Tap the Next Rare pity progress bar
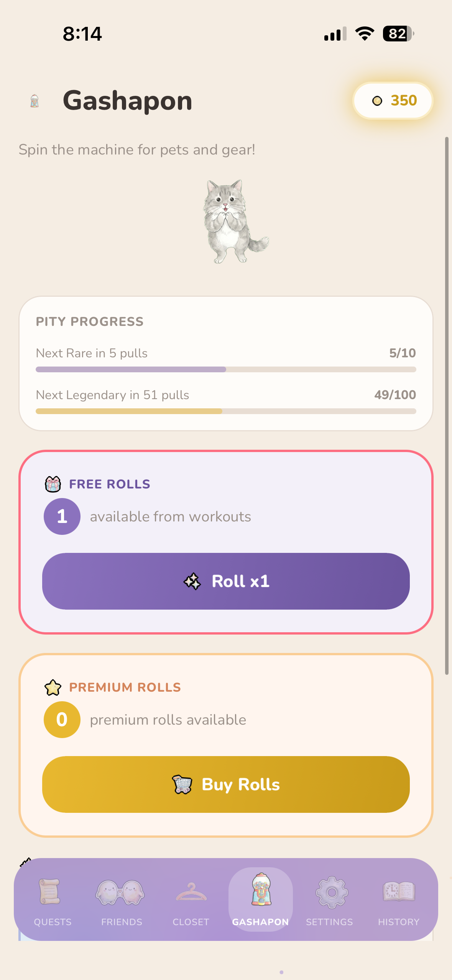452x980 pixels. [226, 370]
